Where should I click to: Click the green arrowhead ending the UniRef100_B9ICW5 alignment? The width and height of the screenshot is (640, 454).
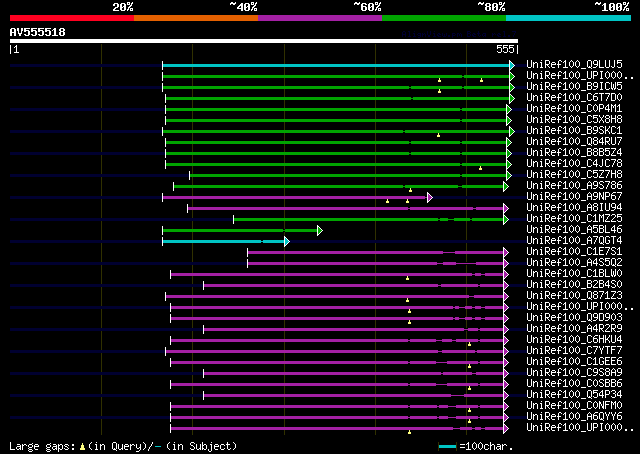(x=512, y=87)
